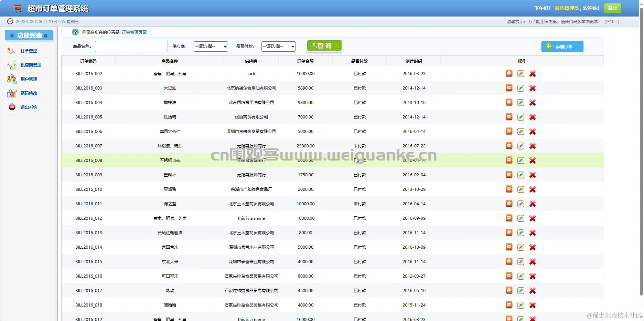Click 未付款 status in BILL2016_011 row
The width and height of the screenshot is (644, 321).
360,204
